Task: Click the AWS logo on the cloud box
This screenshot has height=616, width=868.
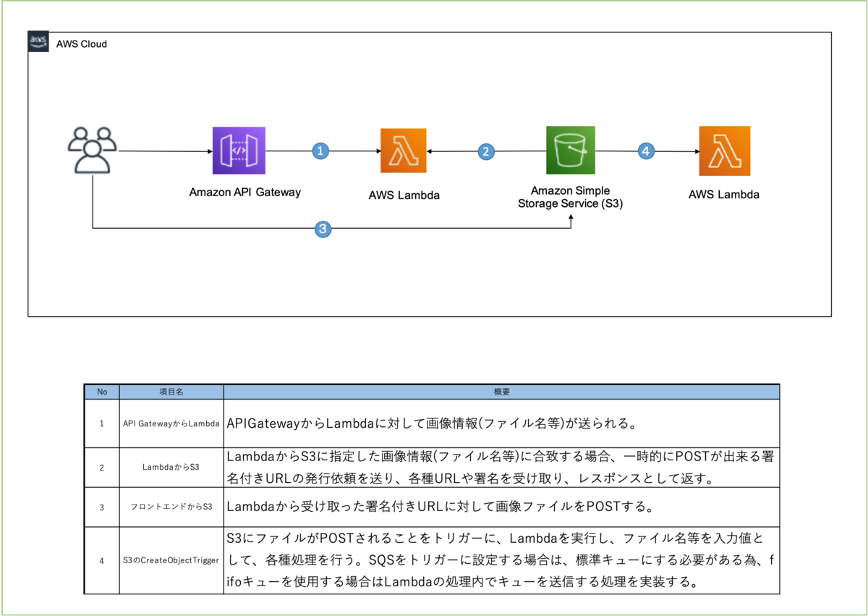Action: coord(38,42)
